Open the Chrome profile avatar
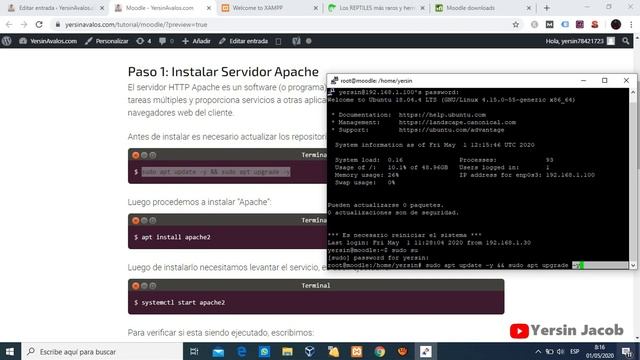Viewport: 640px width, 360px height. pos(616,24)
